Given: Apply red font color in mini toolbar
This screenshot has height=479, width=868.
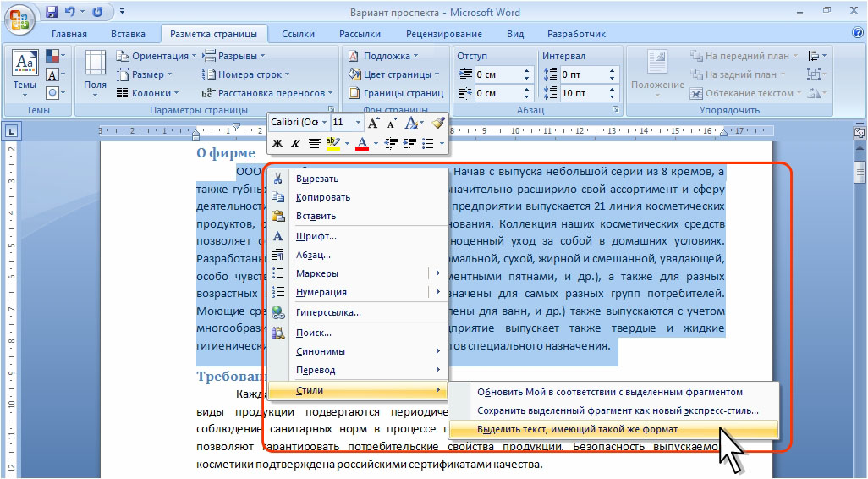Looking at the screenshot, I should tap(363, 144).
